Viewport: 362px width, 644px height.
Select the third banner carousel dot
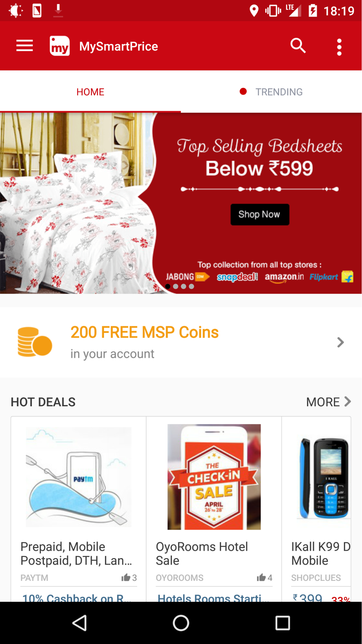point(183,286)
